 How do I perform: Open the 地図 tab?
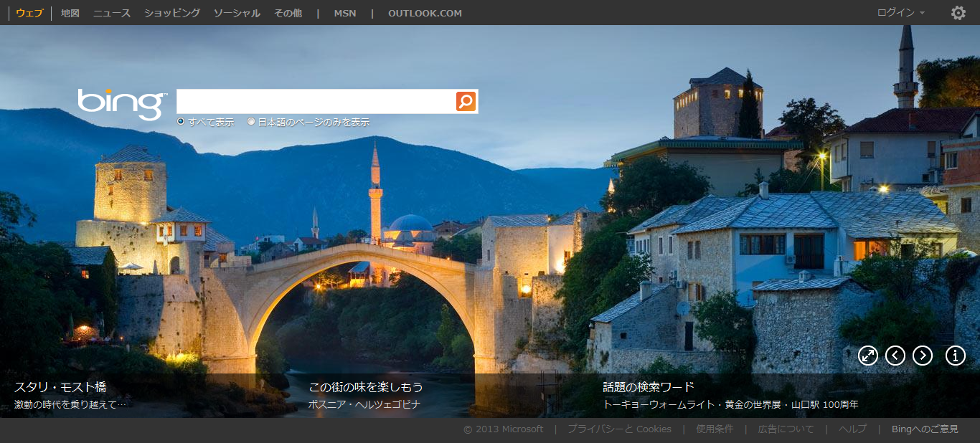70,13
